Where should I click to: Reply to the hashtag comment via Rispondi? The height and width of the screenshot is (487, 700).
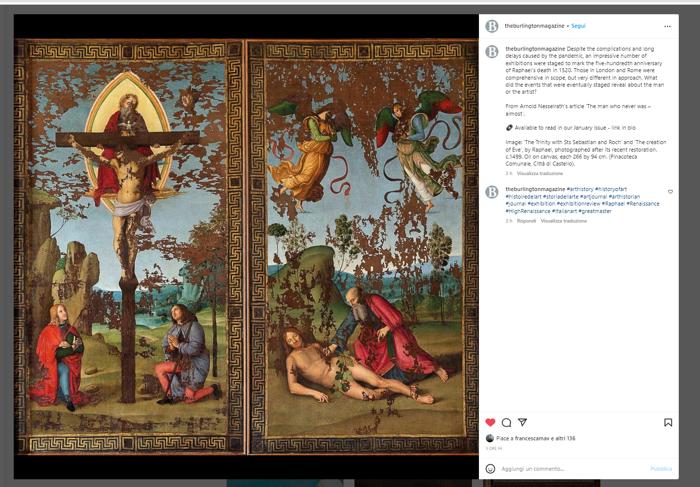526,221
